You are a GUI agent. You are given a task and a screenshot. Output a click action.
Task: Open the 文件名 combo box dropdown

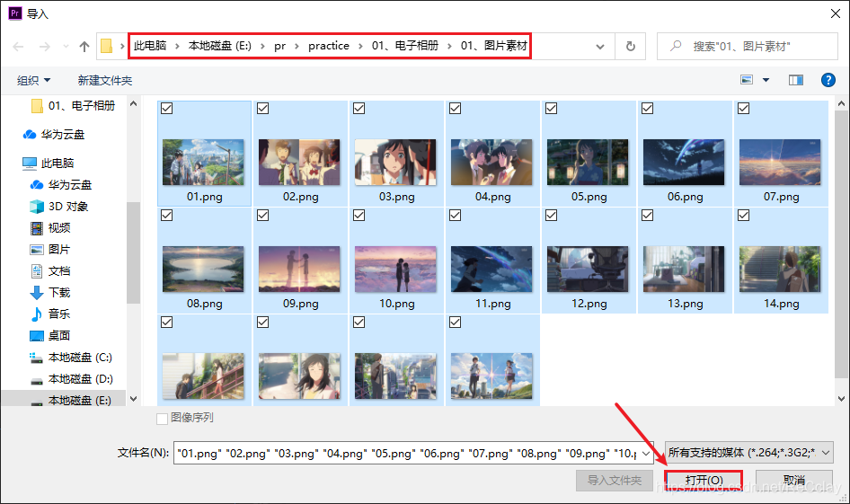tap(646, 453)
